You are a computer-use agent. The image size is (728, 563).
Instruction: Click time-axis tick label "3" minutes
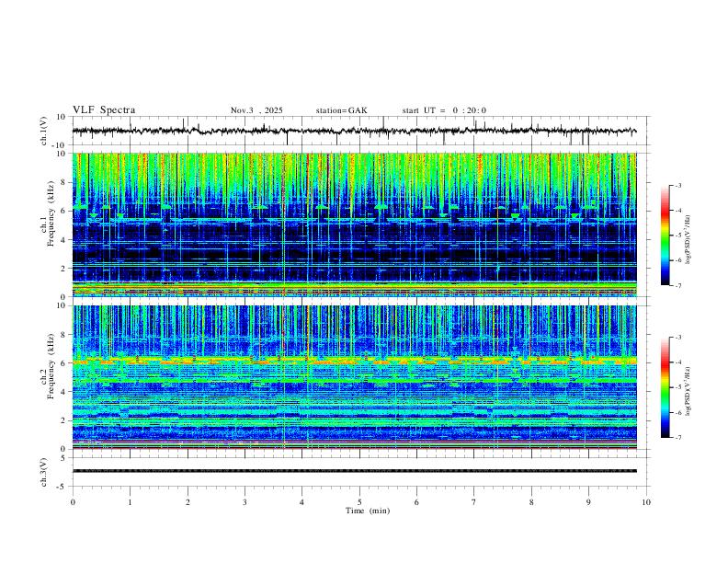click(245, 502)
